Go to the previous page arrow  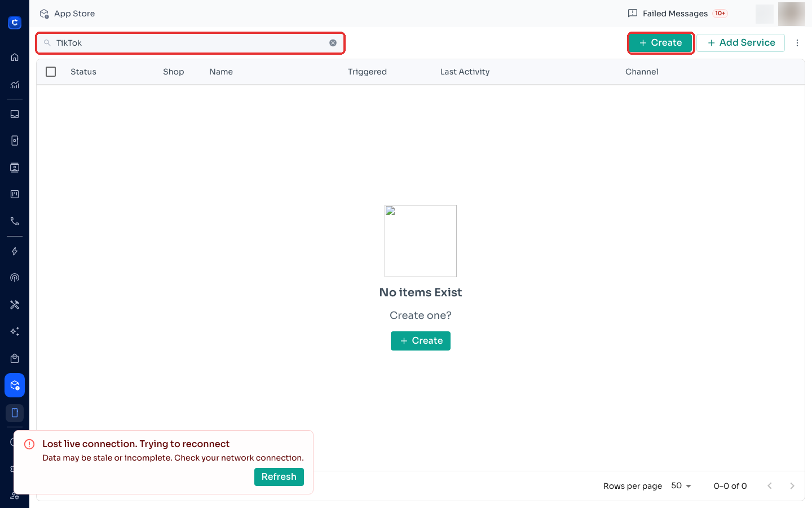click(x=770, y=486)
